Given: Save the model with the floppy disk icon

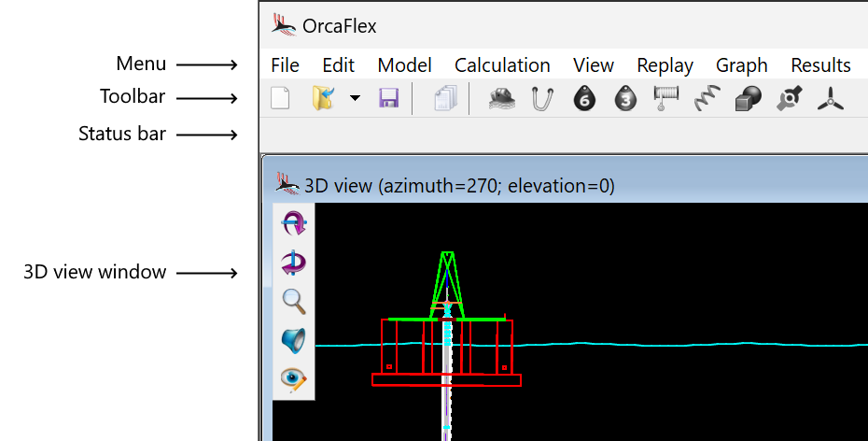Looking at the screenshot, I should pos(388,98).
